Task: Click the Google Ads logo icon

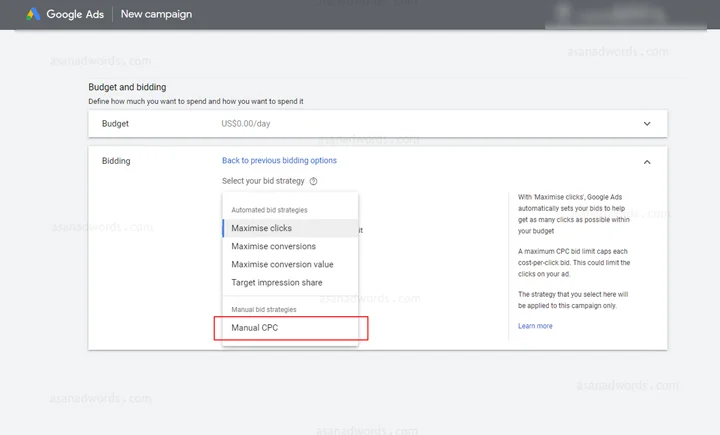Action: coord(33,14)
